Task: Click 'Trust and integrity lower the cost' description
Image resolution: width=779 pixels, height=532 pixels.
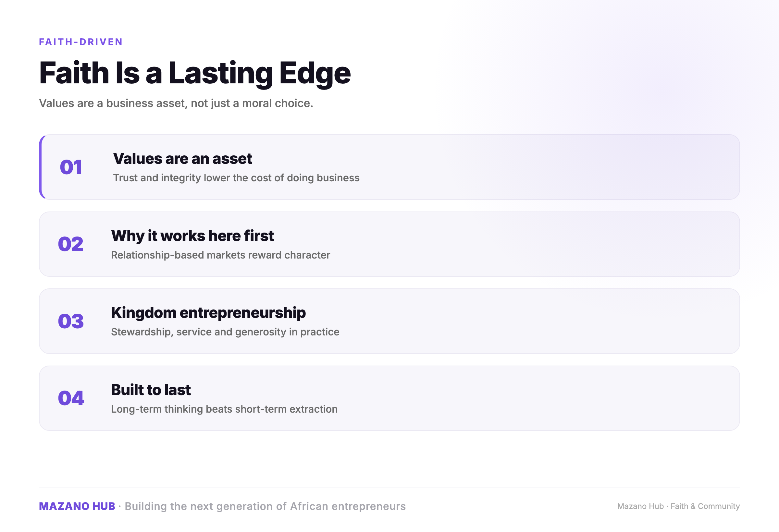Action: 236,178
